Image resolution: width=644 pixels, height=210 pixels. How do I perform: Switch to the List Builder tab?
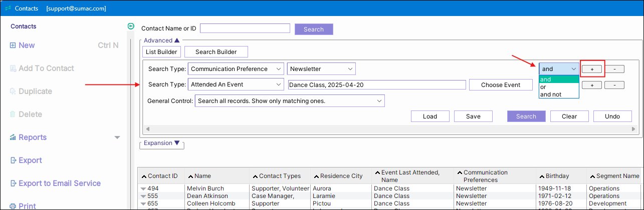(160, 52)
